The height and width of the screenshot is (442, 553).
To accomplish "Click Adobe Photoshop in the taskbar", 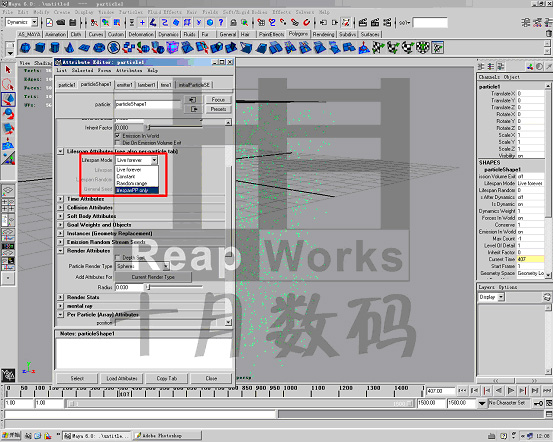I will tap(168, 436).
